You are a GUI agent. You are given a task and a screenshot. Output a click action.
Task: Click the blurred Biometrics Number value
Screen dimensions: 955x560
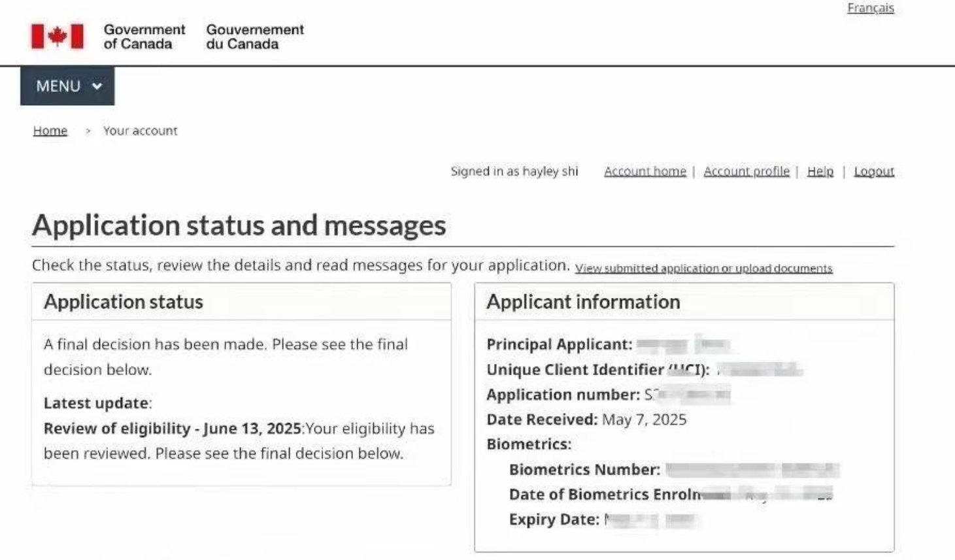pyautogui.click(x=752, y=470)
